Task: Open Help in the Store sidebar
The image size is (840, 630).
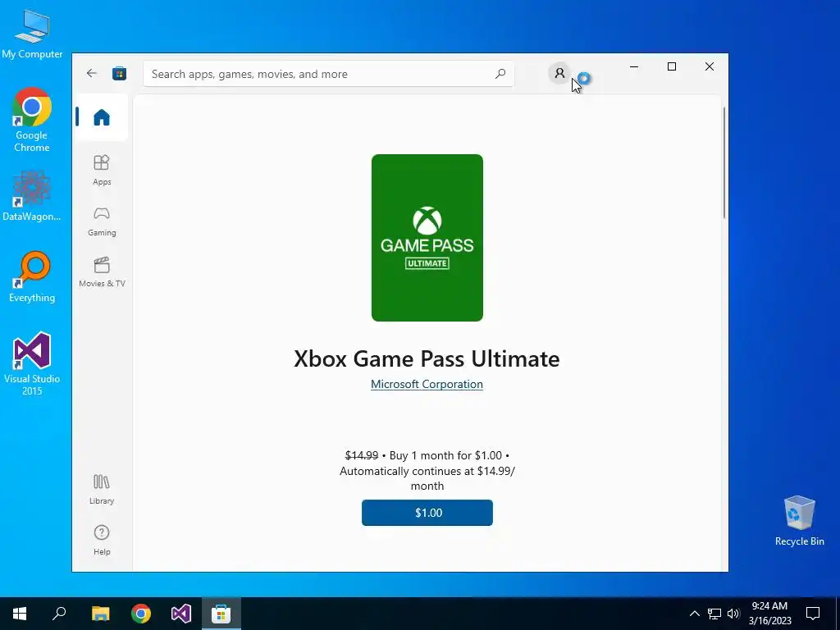Action: pos(102,541)
